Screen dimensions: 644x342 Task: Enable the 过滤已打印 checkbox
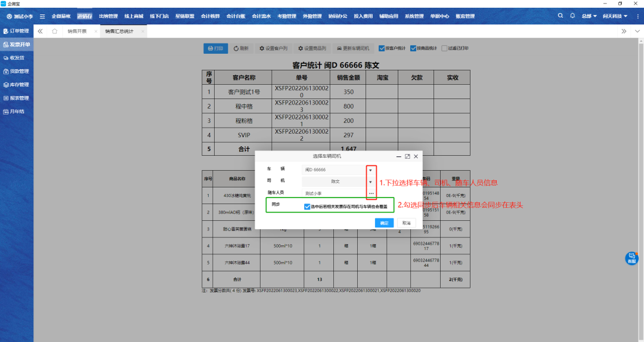click(x=444, y=48)
